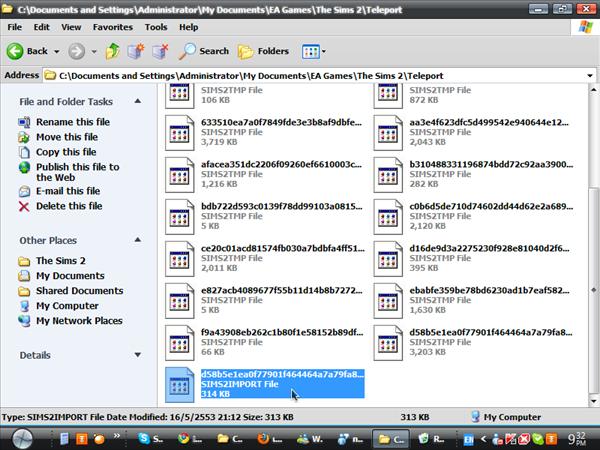
Task: Select the ce20c01acd81574fb030a7bdbfa4ff51 file icon
Action: (x=179, y=259)
